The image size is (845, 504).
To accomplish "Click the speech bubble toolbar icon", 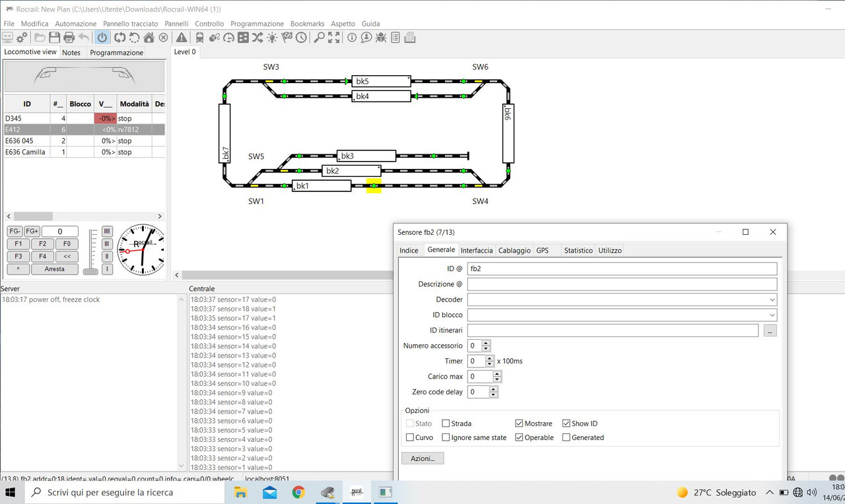I will 366,38.
